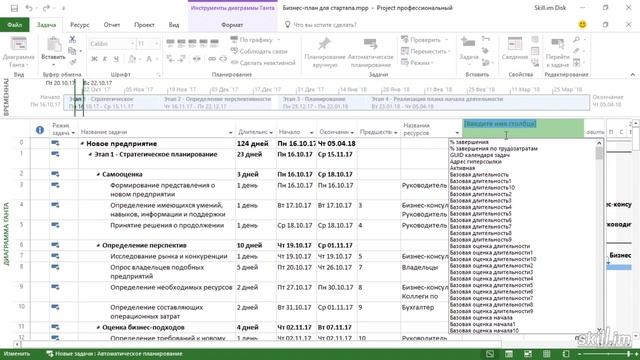This screenshot has width=640, height=360.
Task: Toggle underline Ч formatting
Action: (x=116, y=59)
